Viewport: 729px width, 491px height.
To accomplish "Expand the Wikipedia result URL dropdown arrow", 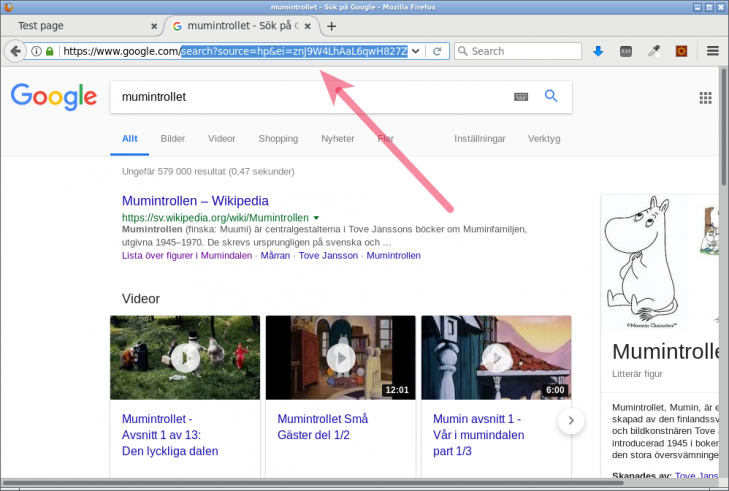I will tap(316, 218).
